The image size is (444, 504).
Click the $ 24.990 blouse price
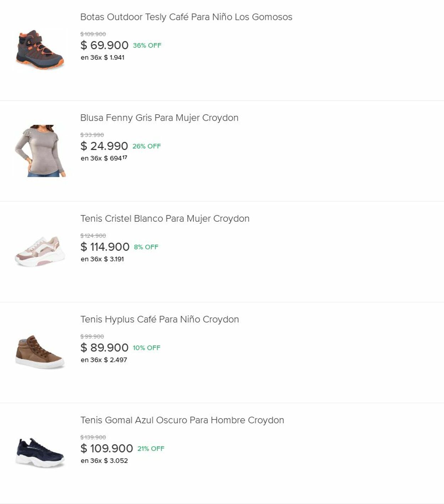104,146
